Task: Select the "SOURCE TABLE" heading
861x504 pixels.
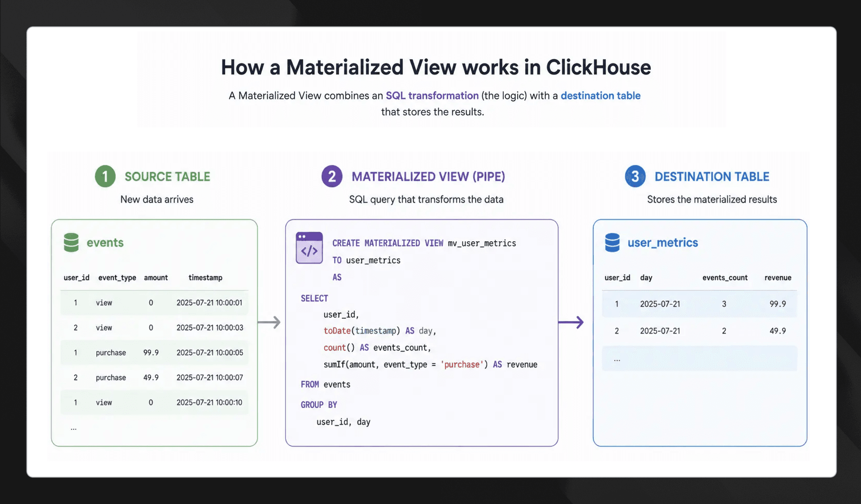Action: [167, 177]
